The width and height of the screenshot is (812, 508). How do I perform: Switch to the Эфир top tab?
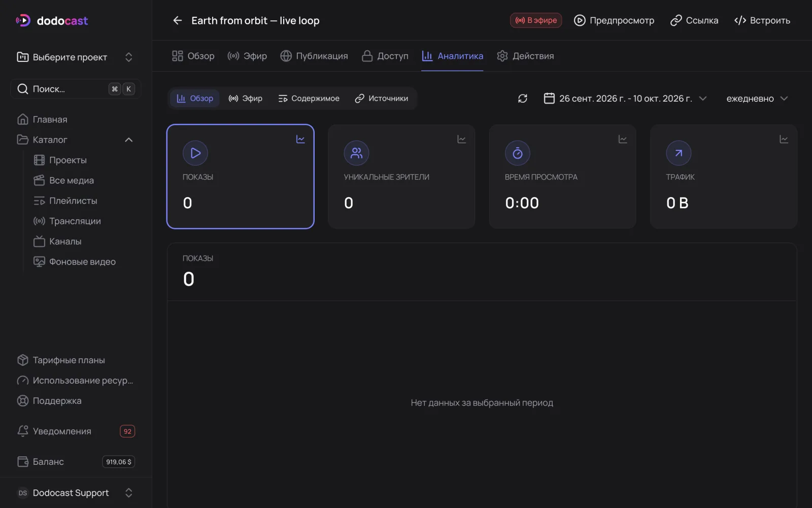[247, 56]
